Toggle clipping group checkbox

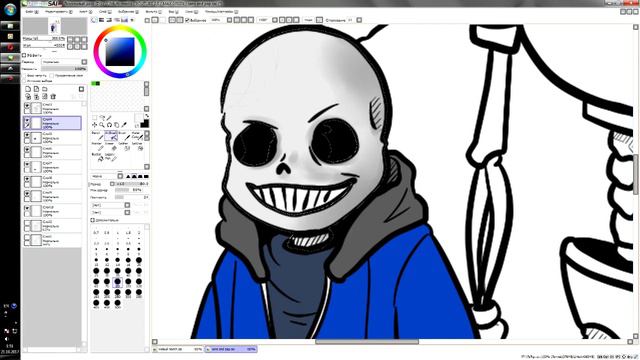point(51,76)
